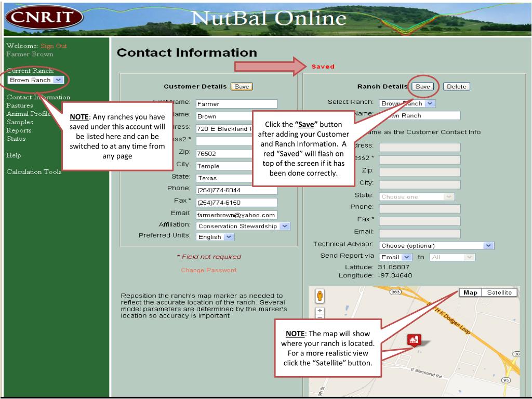Save the Customer Details section
This screenshot has width=532, height=399.
[x=242, y=87]
